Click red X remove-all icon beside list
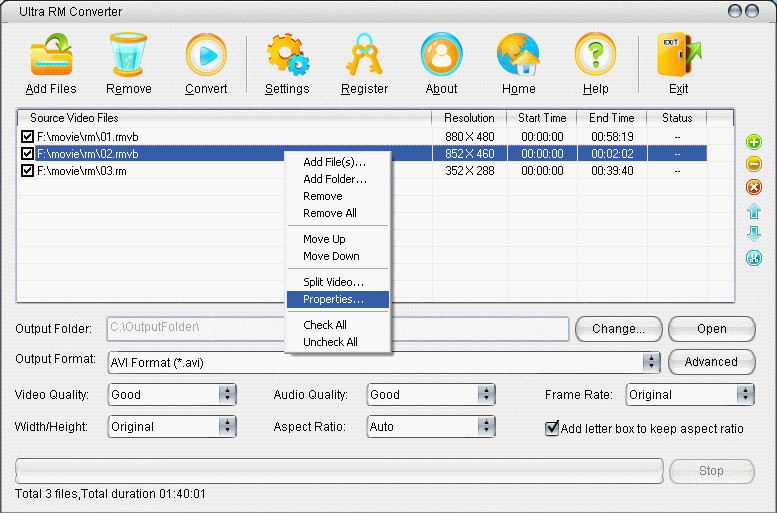 (754, 187)
